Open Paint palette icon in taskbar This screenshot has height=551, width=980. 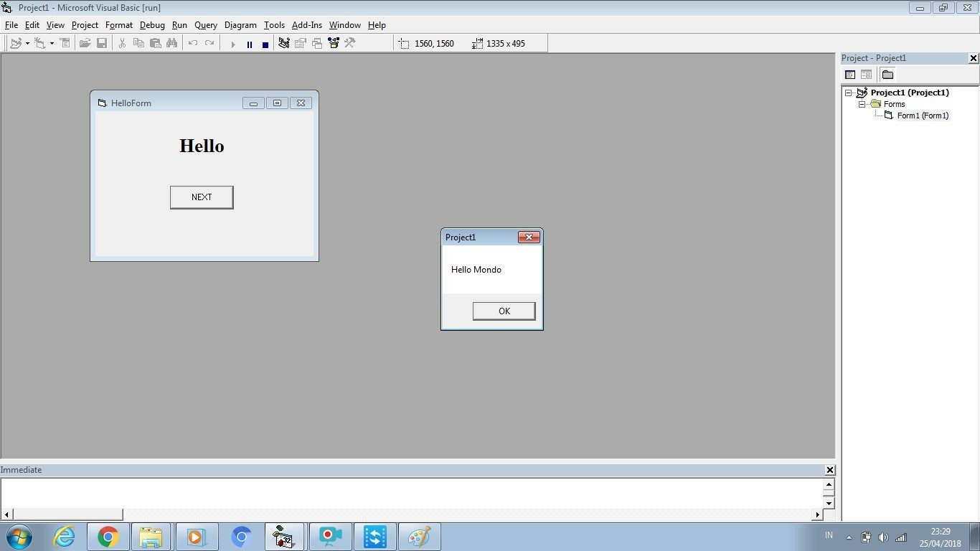(x=419, y=537)
